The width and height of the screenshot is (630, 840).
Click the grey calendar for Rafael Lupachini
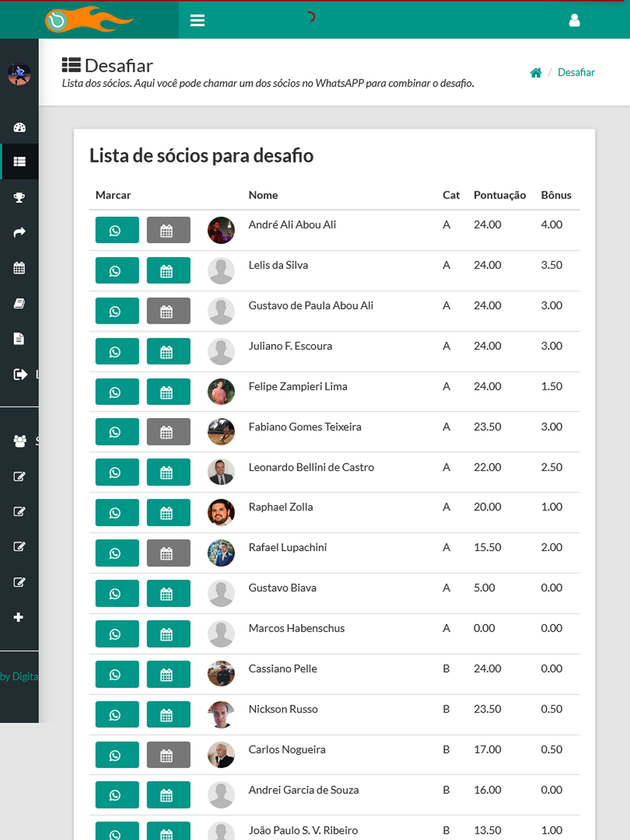169,553
